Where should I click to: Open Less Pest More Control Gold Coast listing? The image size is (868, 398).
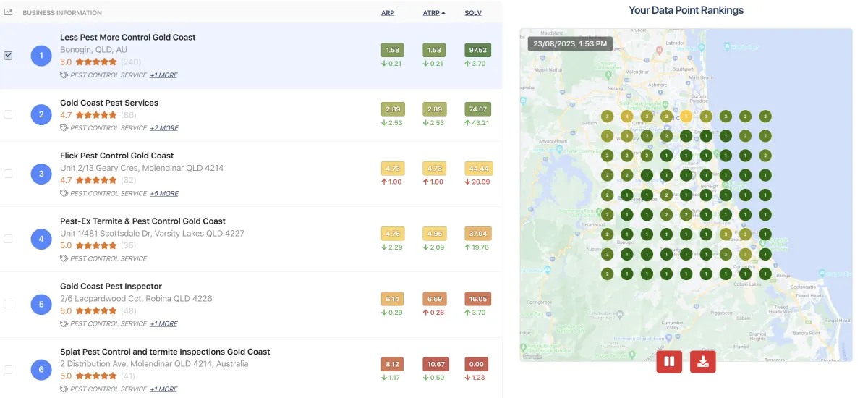128,37
